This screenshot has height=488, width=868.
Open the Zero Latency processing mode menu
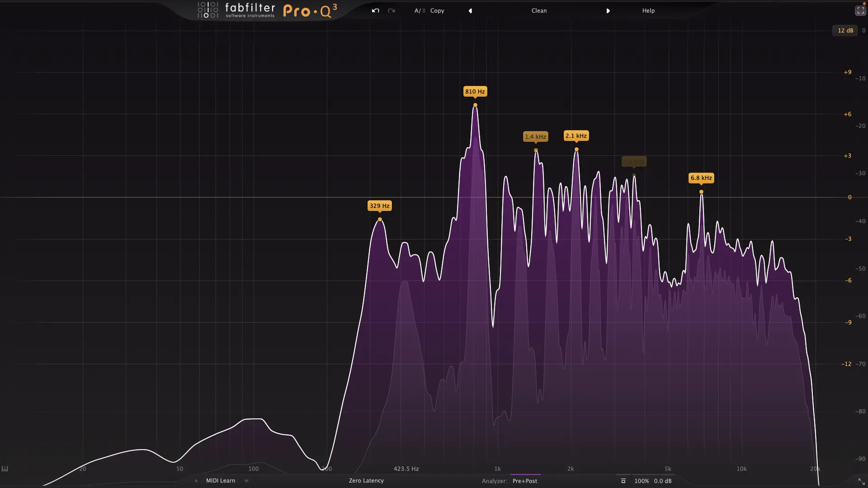366,481
